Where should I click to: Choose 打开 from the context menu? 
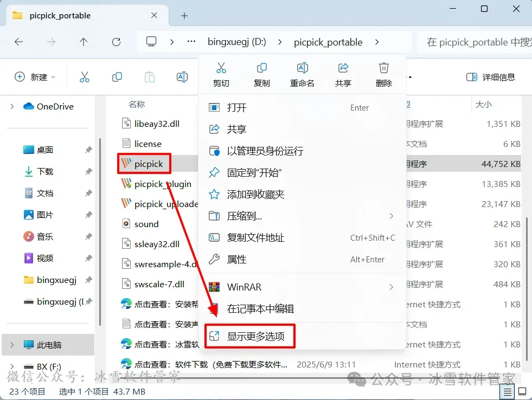pos(302,107)
